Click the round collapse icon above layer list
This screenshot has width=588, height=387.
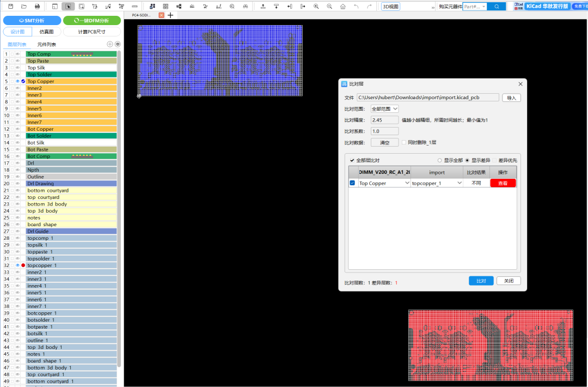click(118, 44)
